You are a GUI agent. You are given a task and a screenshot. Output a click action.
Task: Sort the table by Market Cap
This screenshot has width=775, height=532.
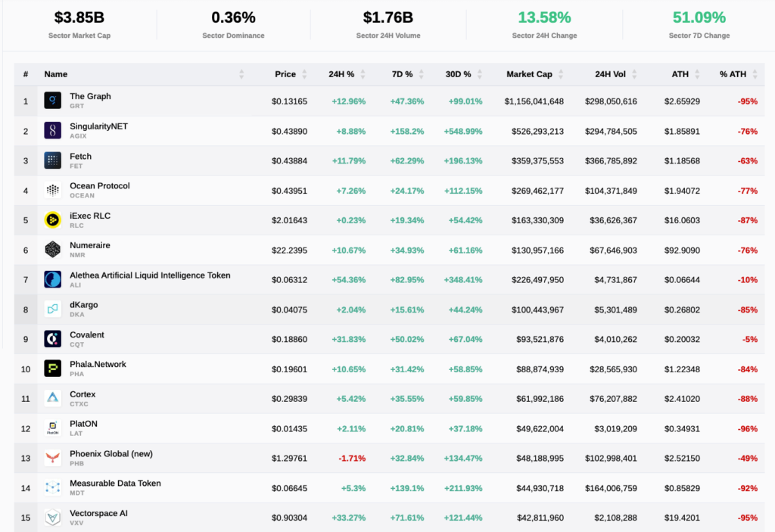click(529, 74)
